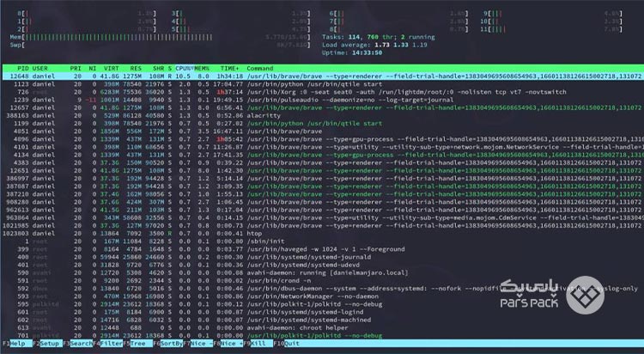Sort by the CPU% column header

pos(183,68)
